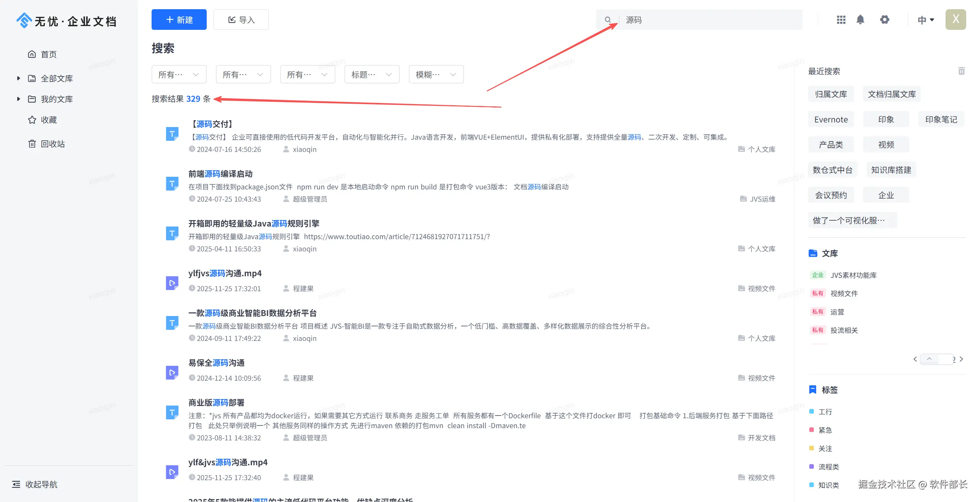
Task: Click the 新建 button
Action: click(179, 20)
